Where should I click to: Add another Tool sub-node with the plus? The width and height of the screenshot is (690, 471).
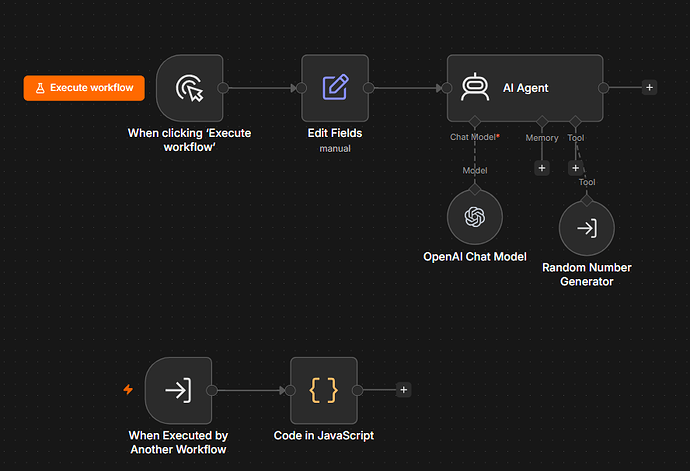coord(575,168)
